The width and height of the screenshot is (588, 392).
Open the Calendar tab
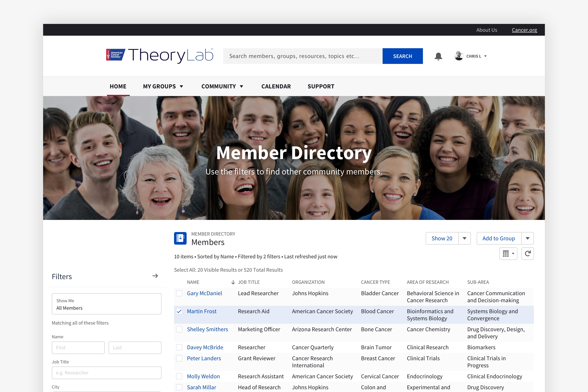[276, 86]
